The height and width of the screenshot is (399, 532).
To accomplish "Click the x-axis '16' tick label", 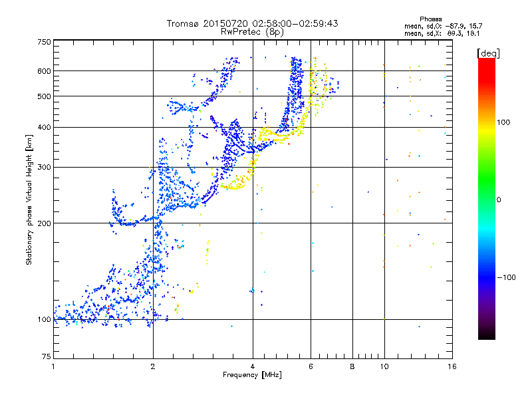I will [452, 366].
